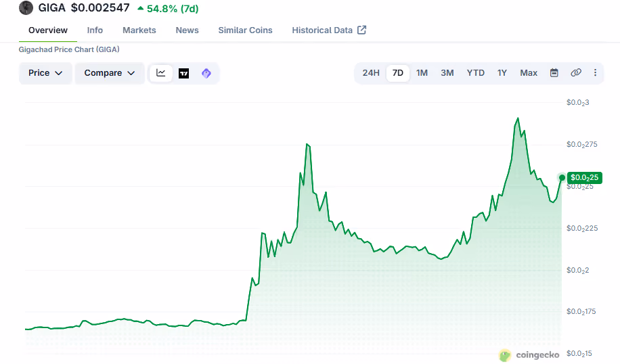
Task: Switch to line chart view icon
Action: pos(161,73)
